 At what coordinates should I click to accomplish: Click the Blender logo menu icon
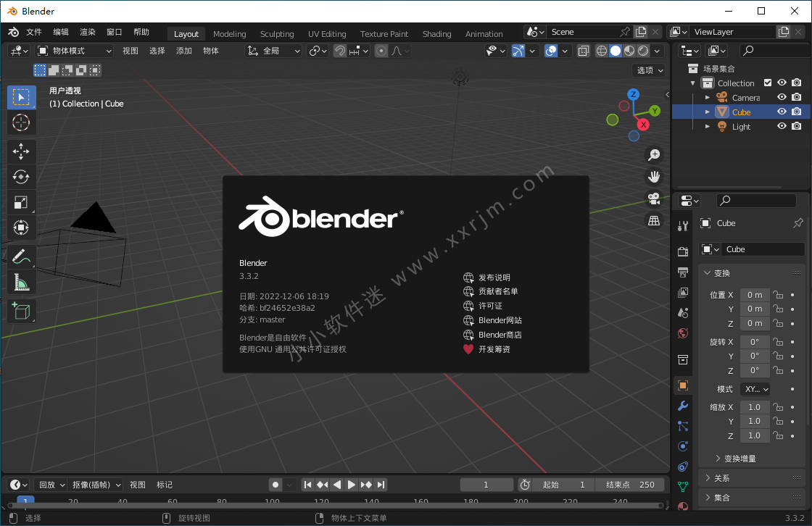point(14,32)
